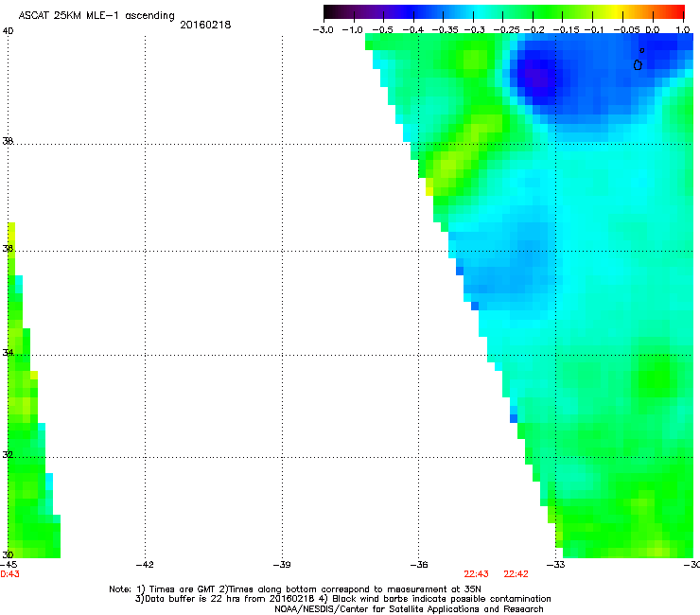The height and width of the screenshot is (615, 700).
Task: Click the 1.0 color scale label
Action: click(x=683, y=30)
